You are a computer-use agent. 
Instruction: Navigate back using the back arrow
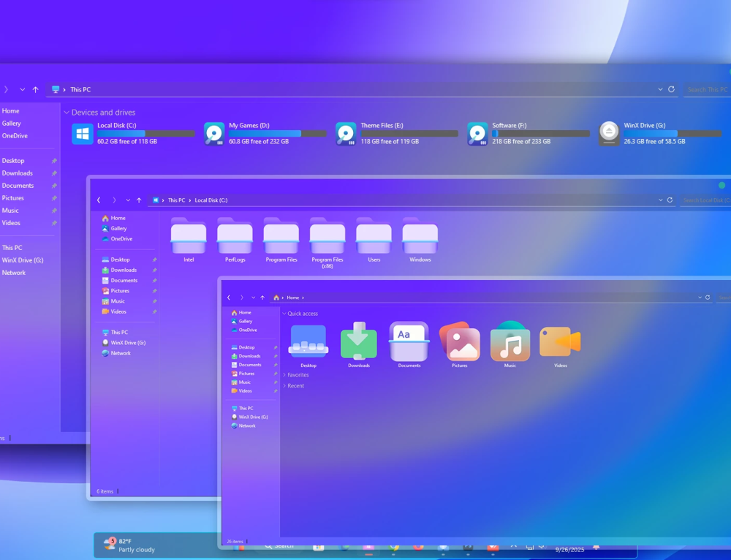[x=229, y=298]
